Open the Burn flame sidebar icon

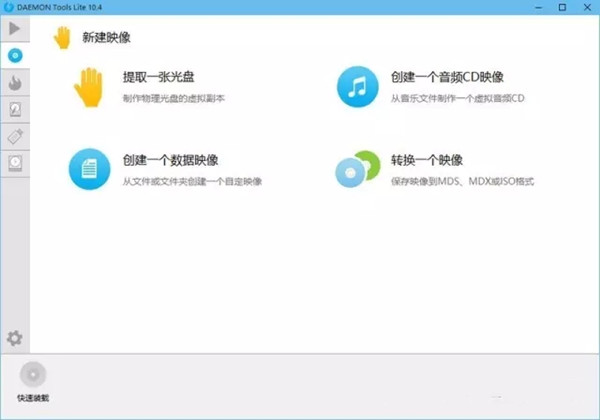(15, 82)
